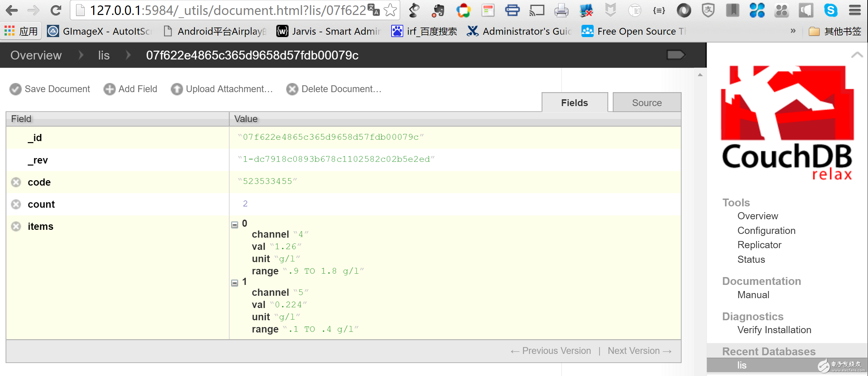
Task: Click the Overview link in Tools
Action: 757,217
